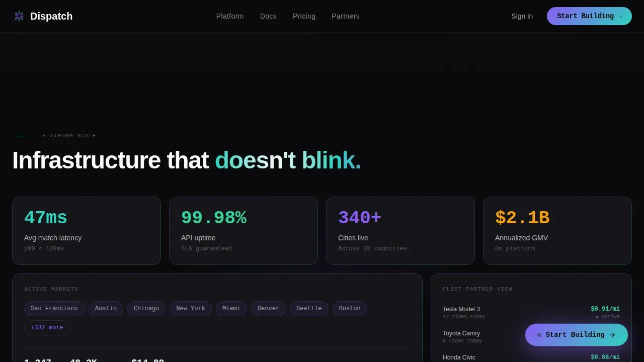The width and height of the screenshot is (644, 362).
Task: Select the Miami market chip
Action: 231,309
